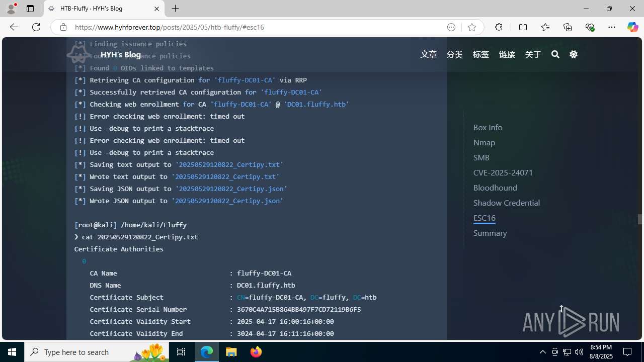Click the Certificate Validity End value
This screenshot has height=362, width=644.
[x=285, y=333]
